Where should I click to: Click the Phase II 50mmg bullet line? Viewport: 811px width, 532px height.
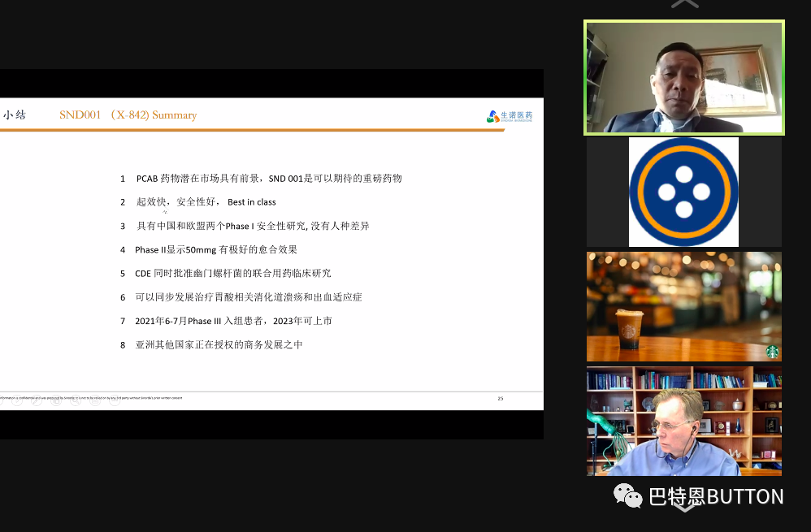coord(216,249)
